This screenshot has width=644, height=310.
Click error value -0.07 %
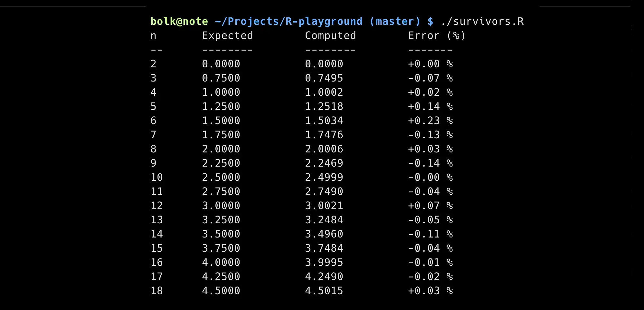(430, 78)
